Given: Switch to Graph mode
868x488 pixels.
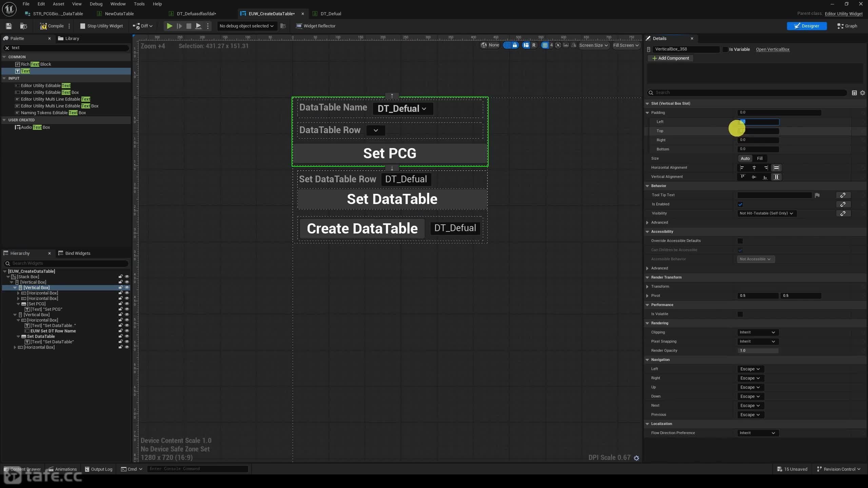Looking at the screenshot, I should click(847, 26).
